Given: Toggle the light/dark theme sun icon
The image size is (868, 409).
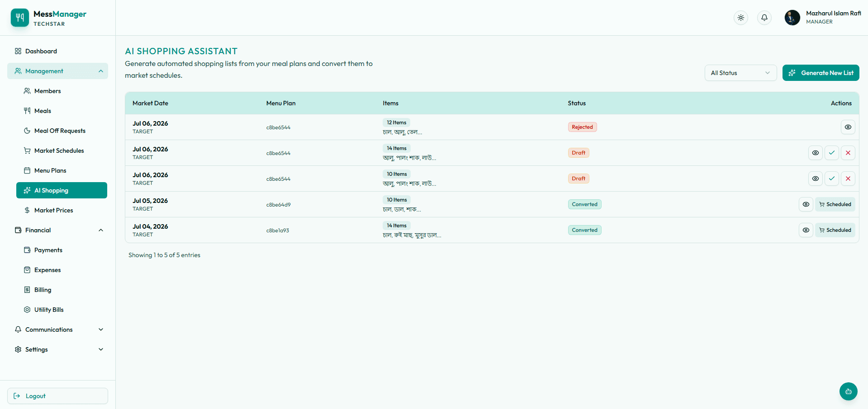Looking at the screenshot, I should (x=740, y=18).
